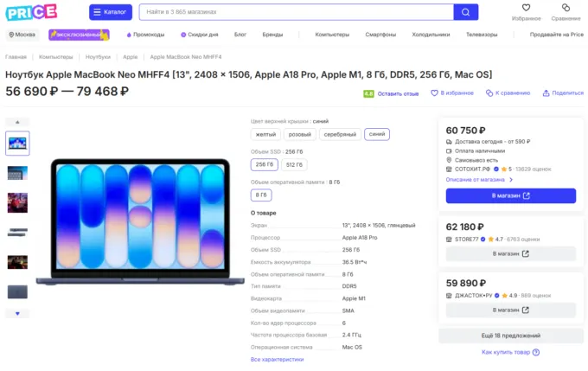Open the Каталог menu button
Screen dimensions: 588x371
(x=111, y=12)
